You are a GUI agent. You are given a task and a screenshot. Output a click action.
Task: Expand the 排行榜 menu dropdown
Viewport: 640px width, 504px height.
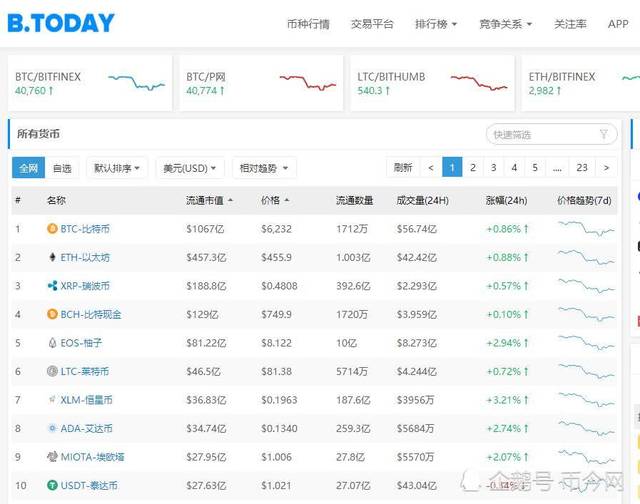(x=436, y=24)
